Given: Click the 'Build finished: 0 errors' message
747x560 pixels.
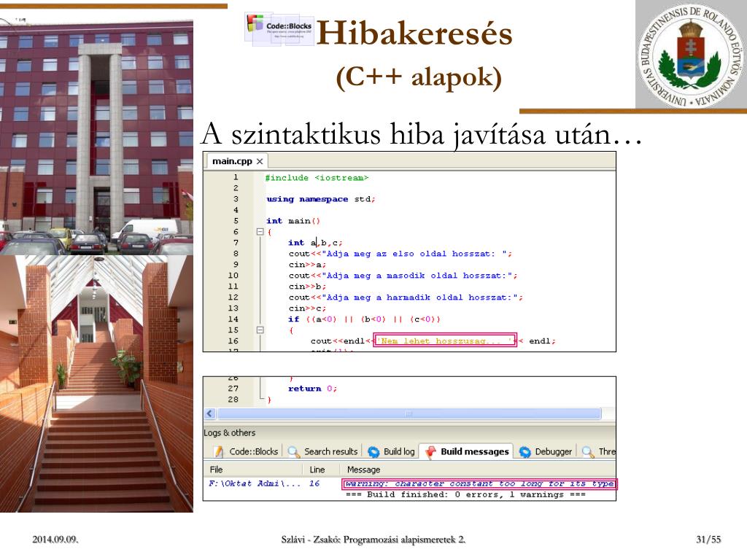Looking at the screenshot, I should (x=465, y=495).
